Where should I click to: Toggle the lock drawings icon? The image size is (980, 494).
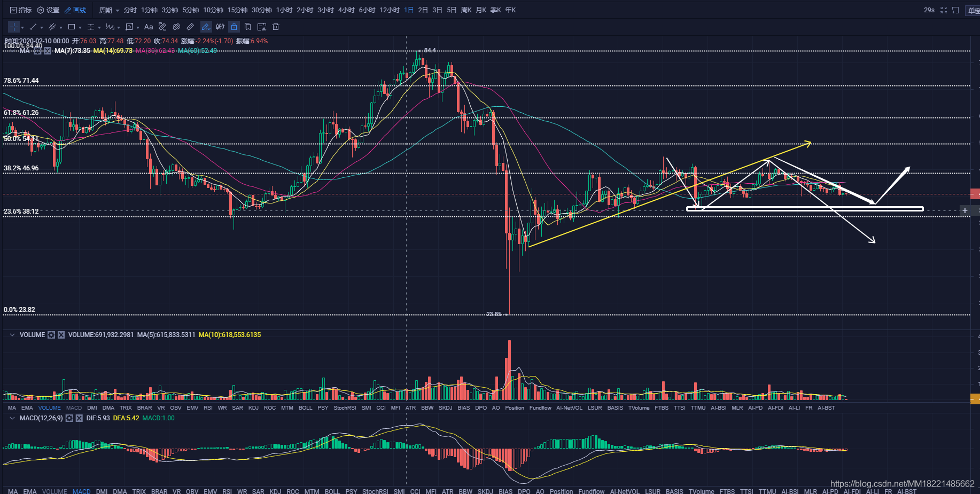234,27
